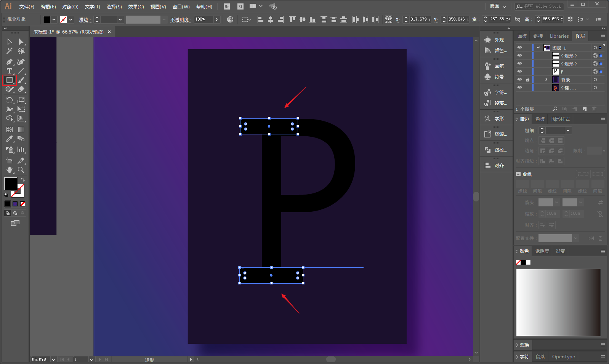Open the 版面 workspace dropdown

pos(498,6)
